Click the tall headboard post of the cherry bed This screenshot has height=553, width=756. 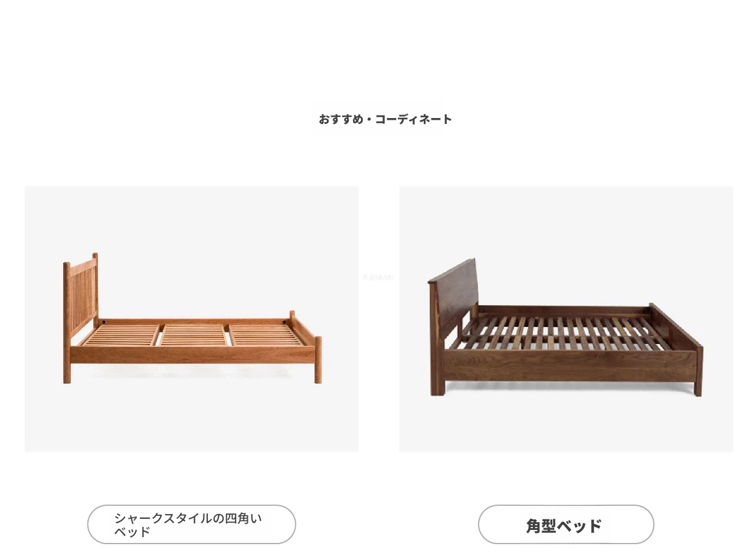pos(67,322)
